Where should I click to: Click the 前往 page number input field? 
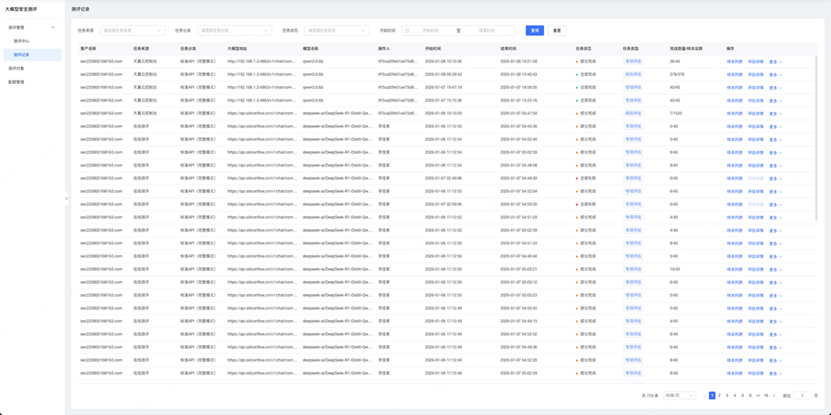coord(802,396)
